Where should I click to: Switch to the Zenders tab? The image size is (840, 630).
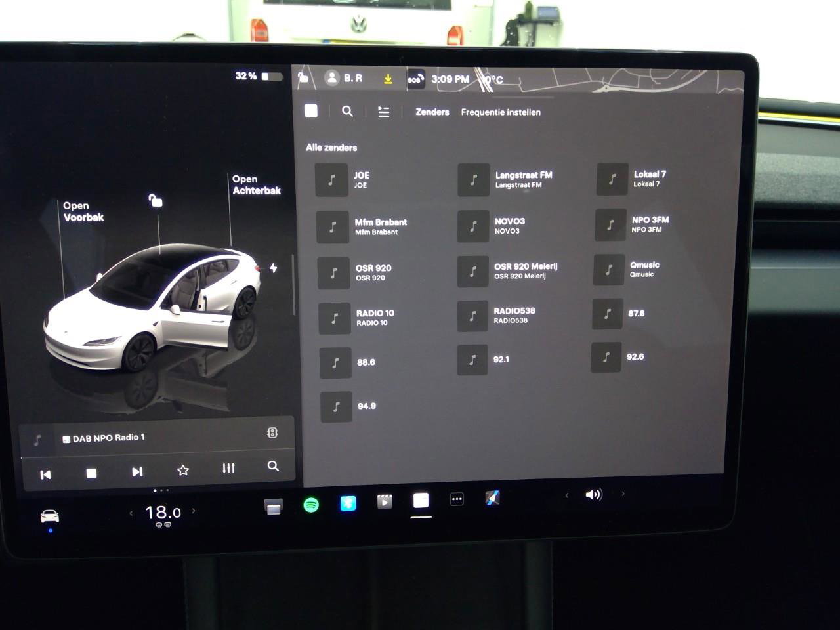point(432,112)
